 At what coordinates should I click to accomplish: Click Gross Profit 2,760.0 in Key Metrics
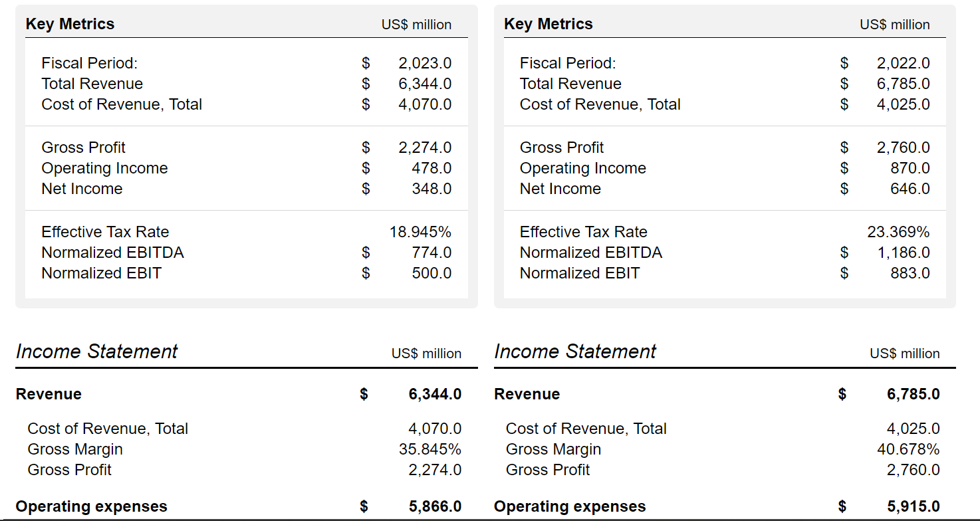pos(904,148)
